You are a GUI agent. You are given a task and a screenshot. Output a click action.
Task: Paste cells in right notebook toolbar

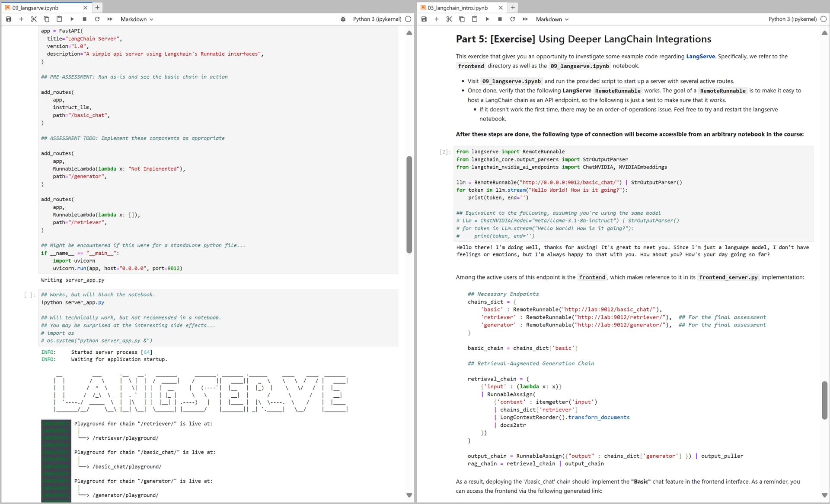pyautogui.click(x=475, y=19)
